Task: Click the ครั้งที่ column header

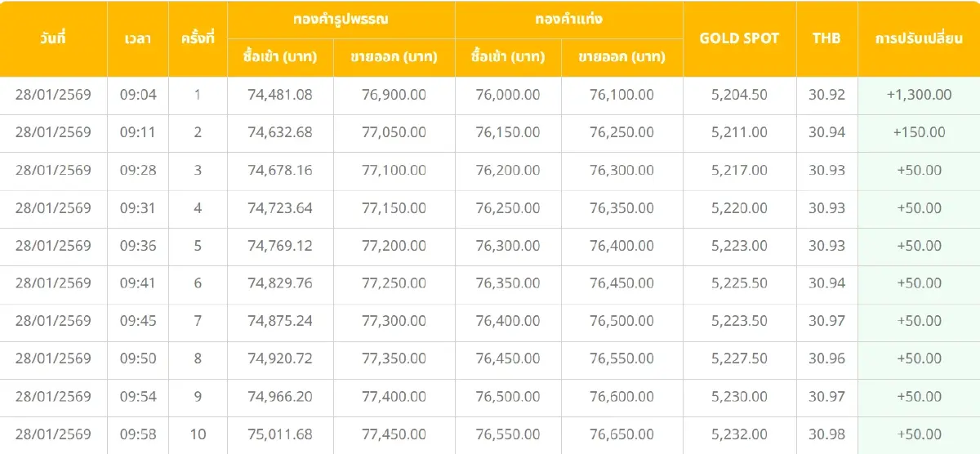Action: [x=198, y=38]
